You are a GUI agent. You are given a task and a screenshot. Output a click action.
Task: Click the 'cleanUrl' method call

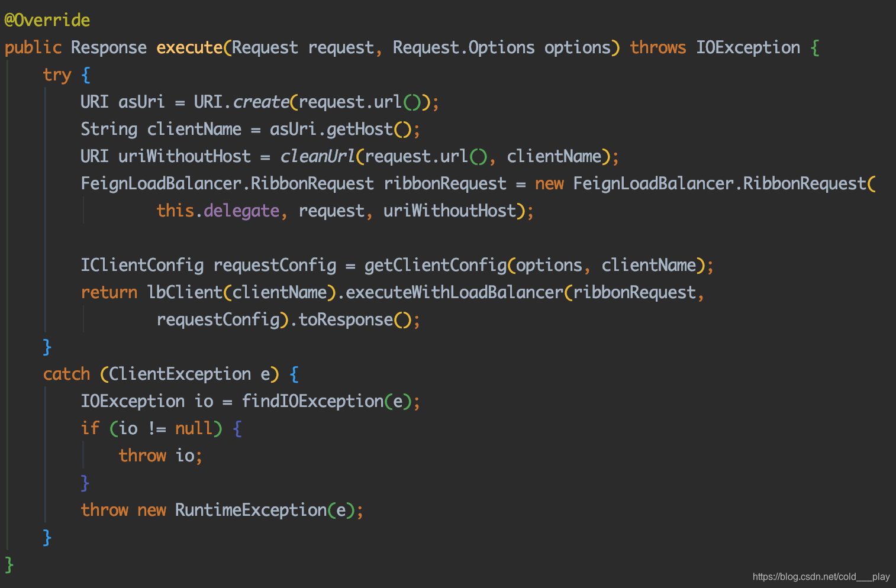click(x=317, y=157)
